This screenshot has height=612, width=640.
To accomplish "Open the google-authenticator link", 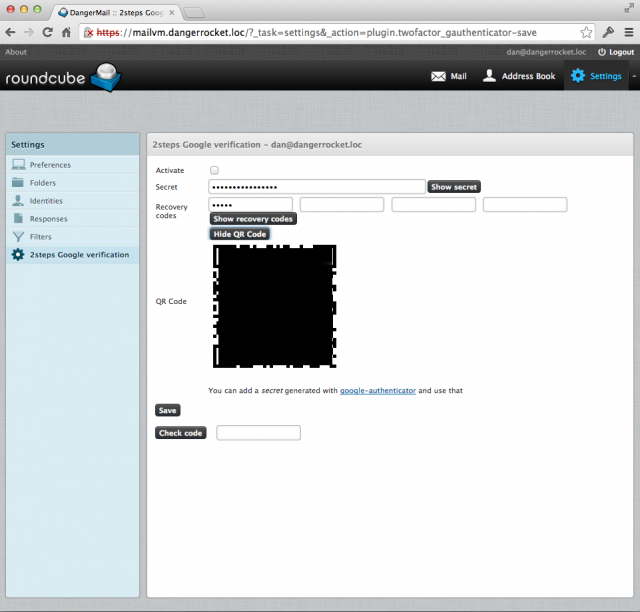I will tap(378, 391).
